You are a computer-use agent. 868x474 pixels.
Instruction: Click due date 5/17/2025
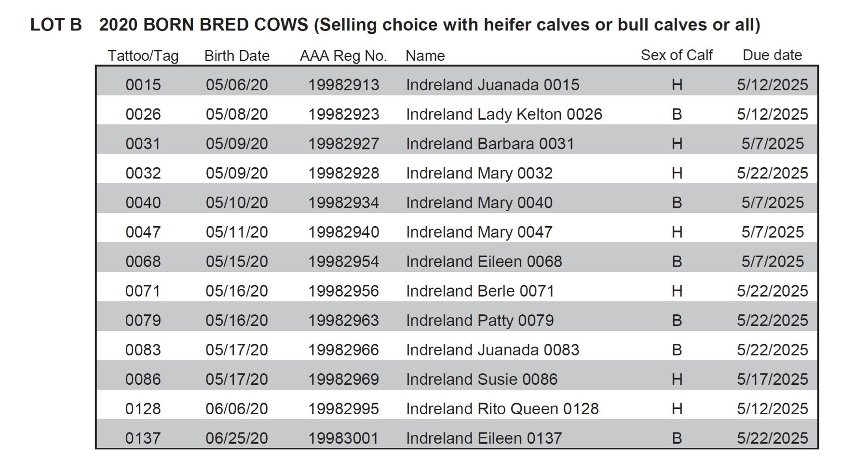(x=772, y=379)
